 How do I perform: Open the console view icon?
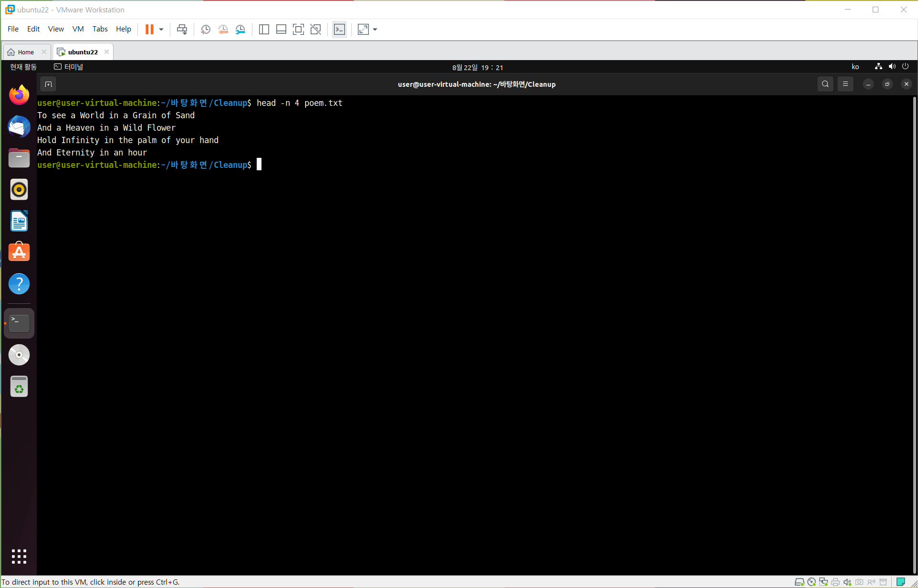point(339,30)
